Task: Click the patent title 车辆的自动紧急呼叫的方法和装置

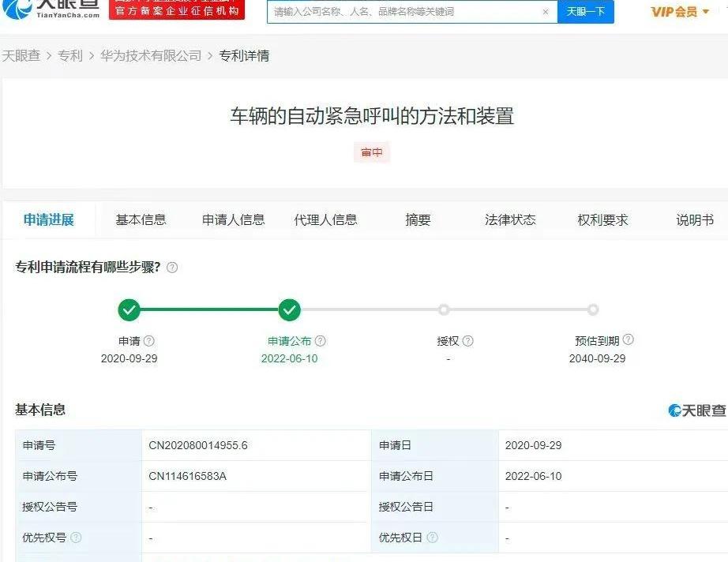Action: coord(372,116)
